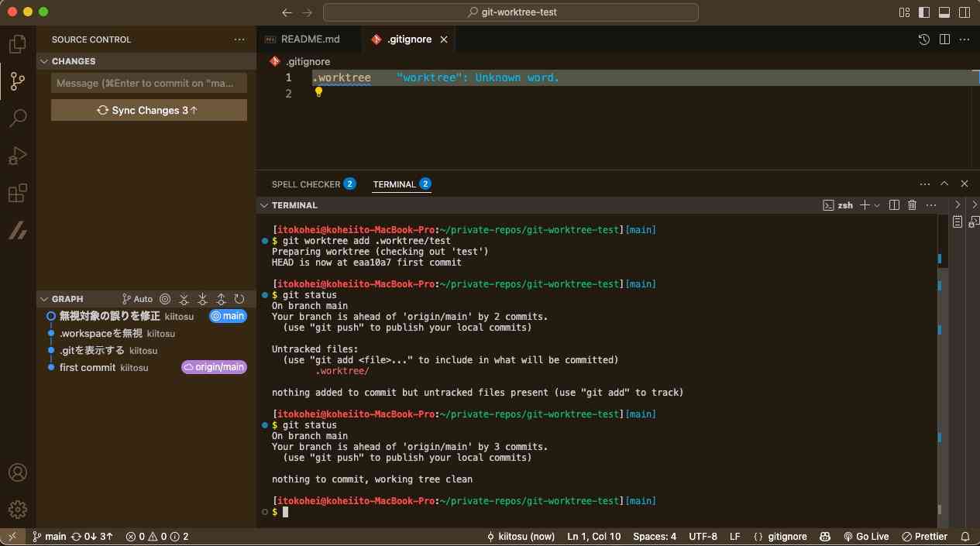The image size is (980, 546).
Task: Click Go Live in the status bar
Action: (x=866, y=536)
